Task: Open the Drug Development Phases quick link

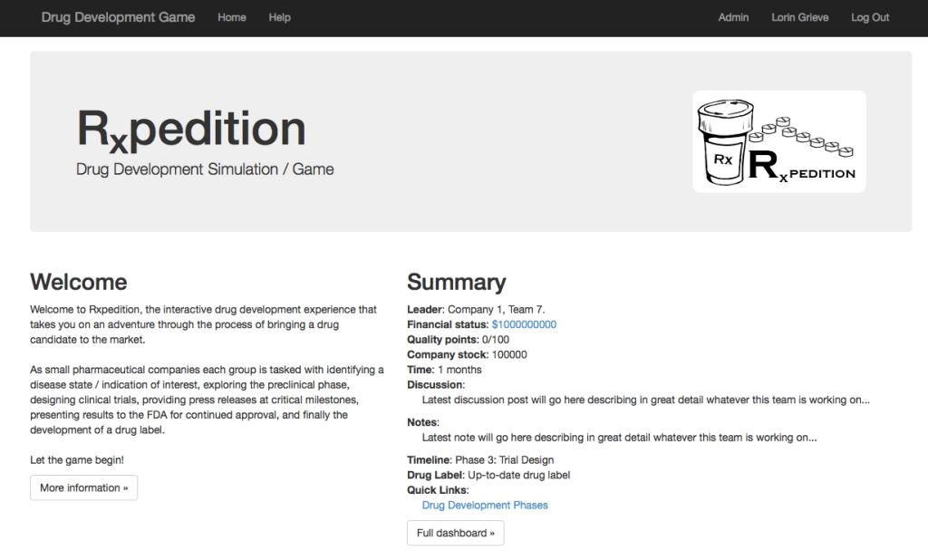Action: coord(485,505)
